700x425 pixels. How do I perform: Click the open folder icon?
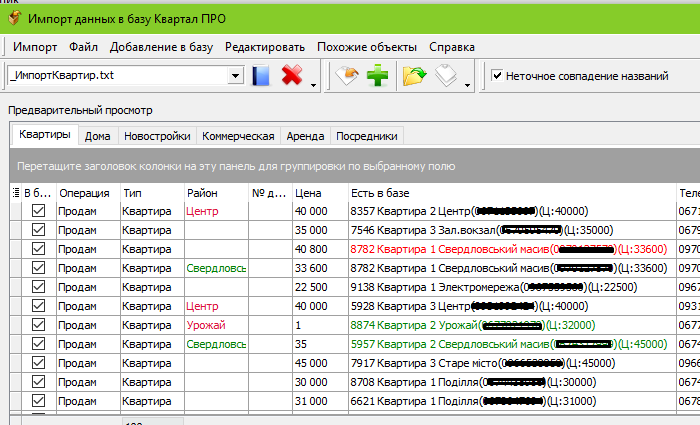pyautogui.click(x=413, y=76)
